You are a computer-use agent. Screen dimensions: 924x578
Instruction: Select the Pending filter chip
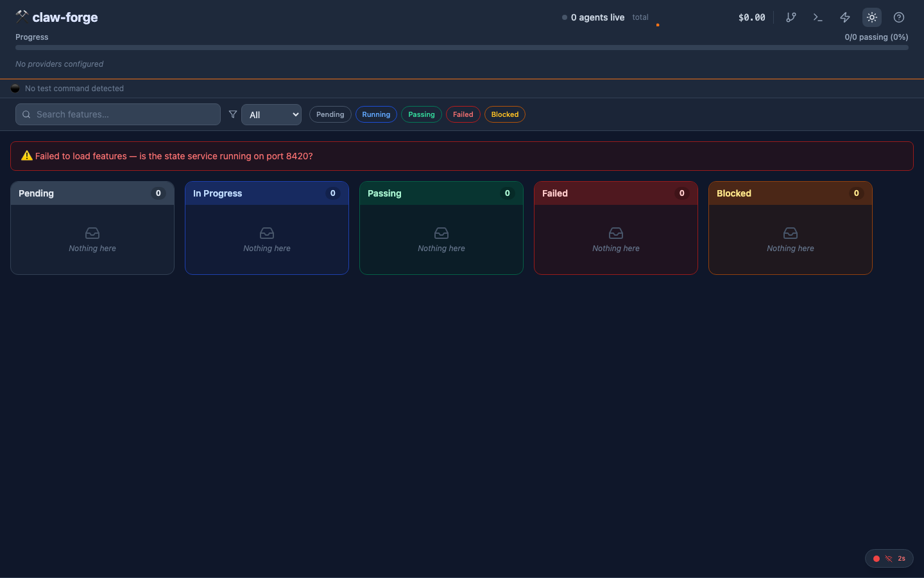[330, 114]
